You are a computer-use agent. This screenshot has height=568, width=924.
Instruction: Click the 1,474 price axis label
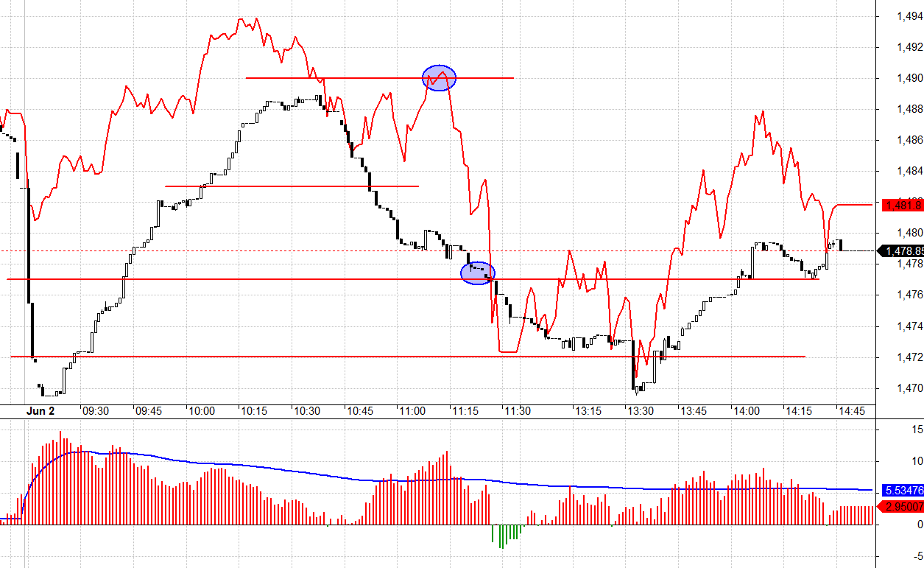click(x=910, y=326)
